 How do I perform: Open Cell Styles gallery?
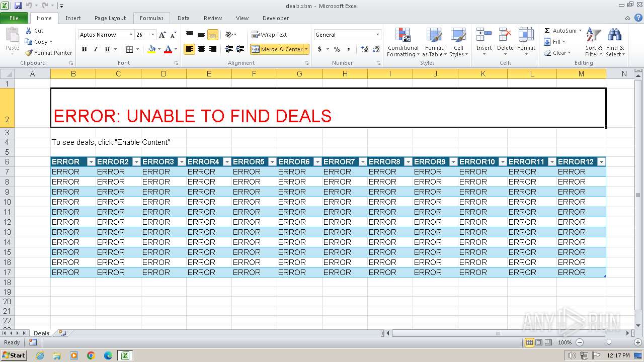(458, 42)
